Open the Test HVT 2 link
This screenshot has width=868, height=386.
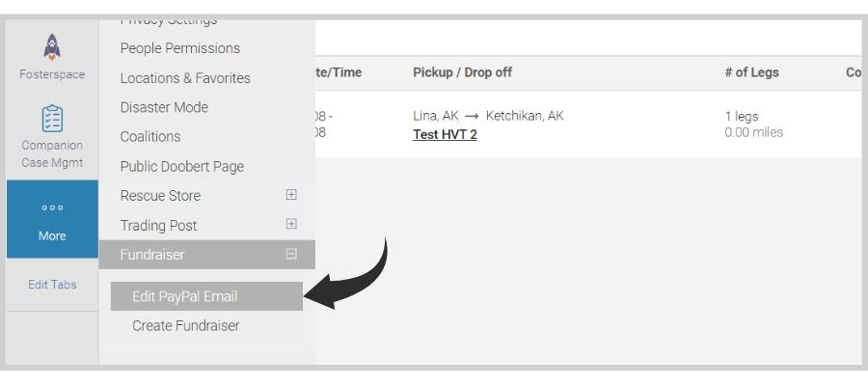(445, 134)
